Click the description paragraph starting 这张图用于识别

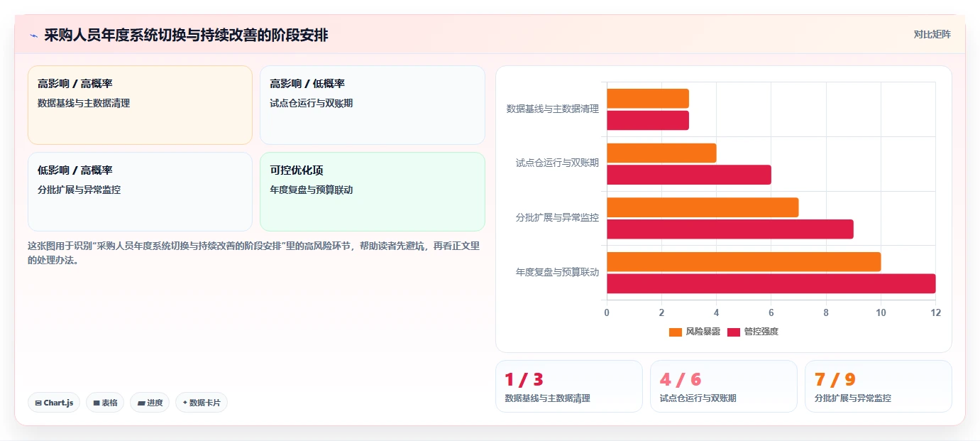coord(254,253)
